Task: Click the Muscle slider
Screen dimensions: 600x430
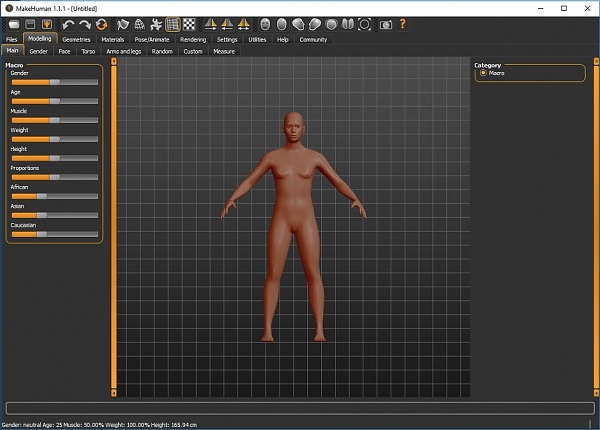Action: tap(54, 120)
